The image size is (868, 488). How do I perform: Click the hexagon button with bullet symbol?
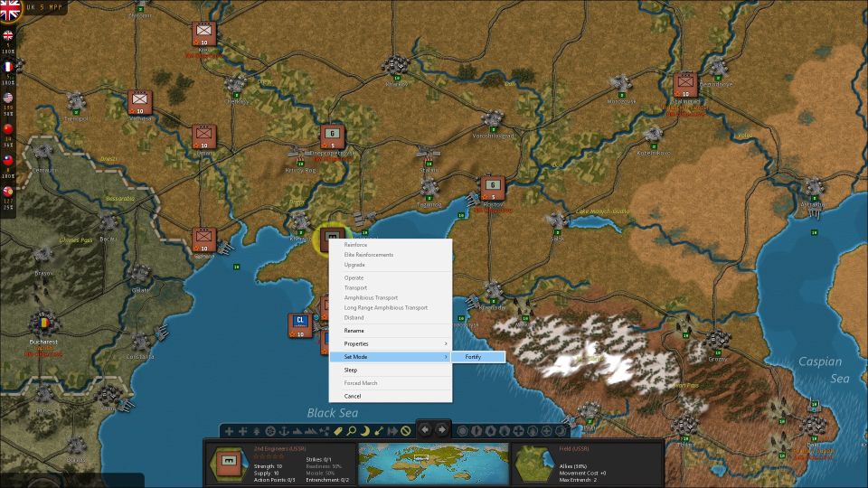(x=477, y=430)
